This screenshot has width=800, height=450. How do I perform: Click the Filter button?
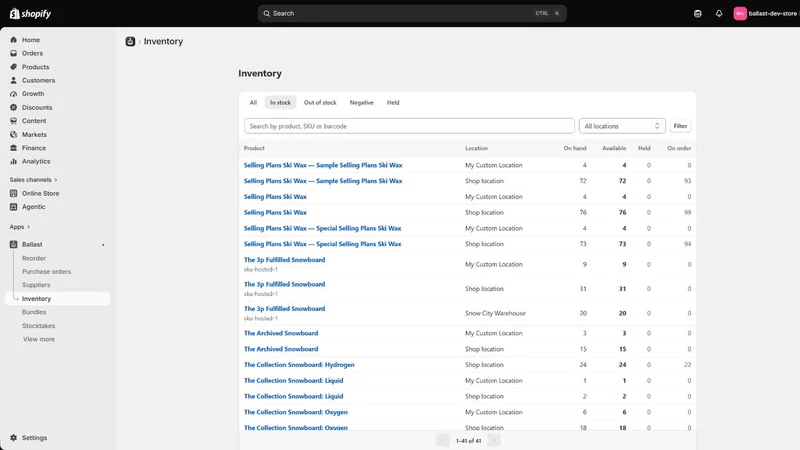680,126
